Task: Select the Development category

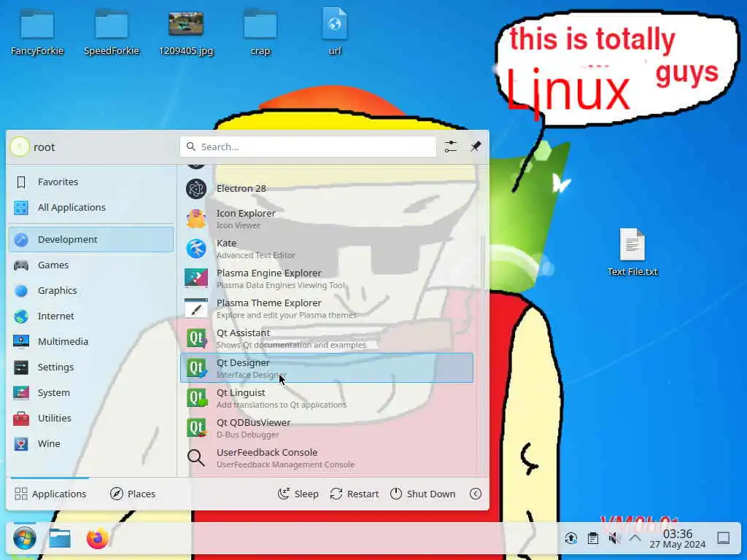Action: pos(91,239)
